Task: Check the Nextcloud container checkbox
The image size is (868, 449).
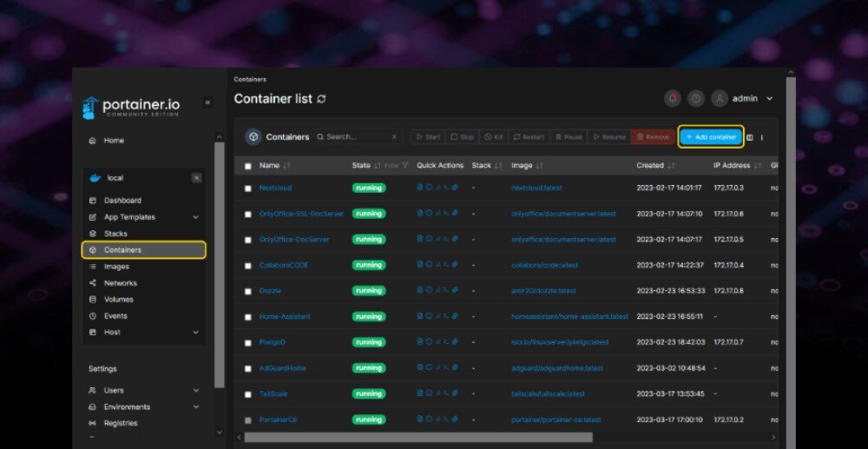Action: (248, 188)
